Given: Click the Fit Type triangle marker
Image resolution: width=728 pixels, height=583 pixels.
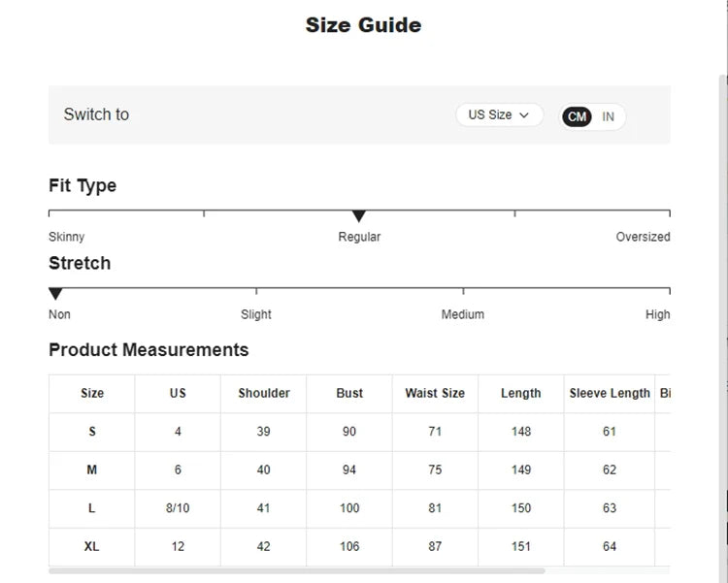Looking at the screenshot, I should 358,216.
